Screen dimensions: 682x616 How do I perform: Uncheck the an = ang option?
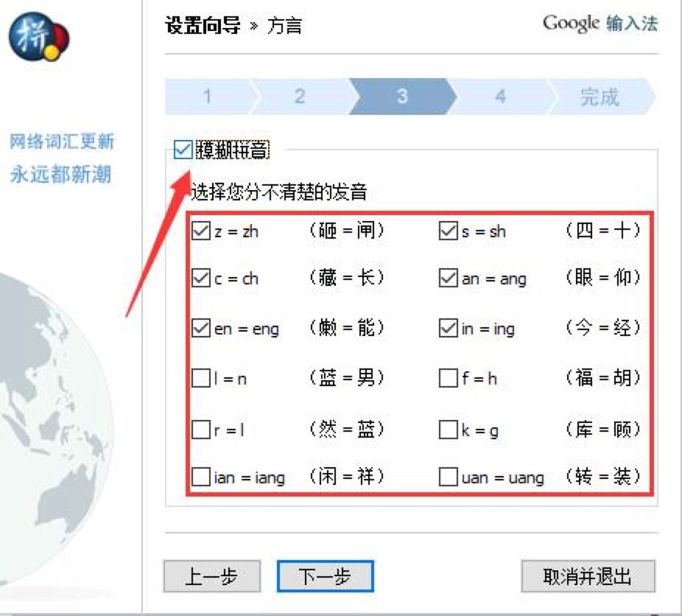point(447,279)
